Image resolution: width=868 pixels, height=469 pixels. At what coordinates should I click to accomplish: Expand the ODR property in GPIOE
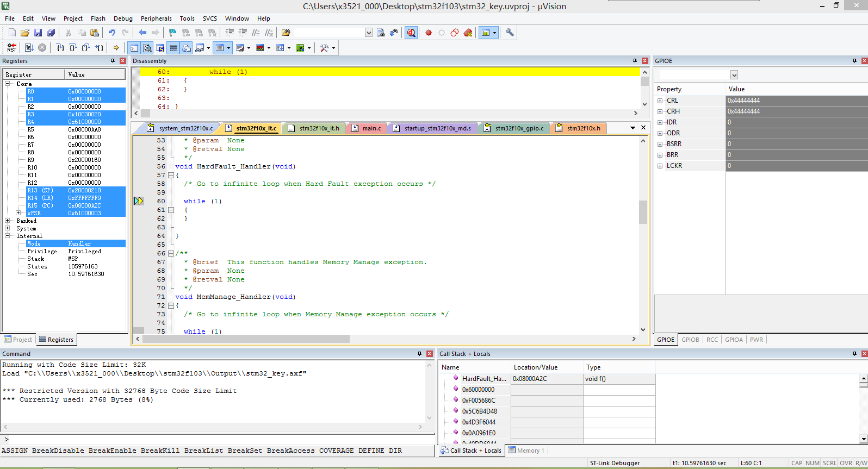pyautogui.click(x=660, y=133)
